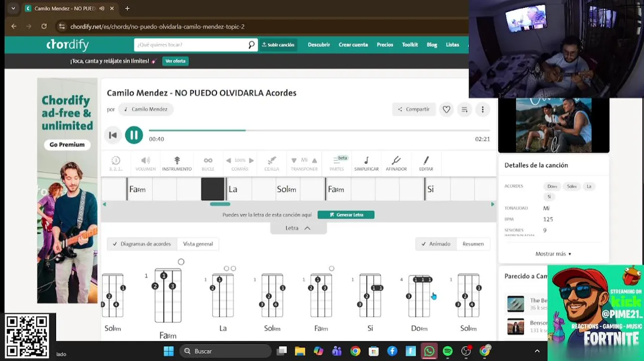644x361 pixels.
Task: Open WhatsApp from the taskbar
Action: click(x=429, y=351)
